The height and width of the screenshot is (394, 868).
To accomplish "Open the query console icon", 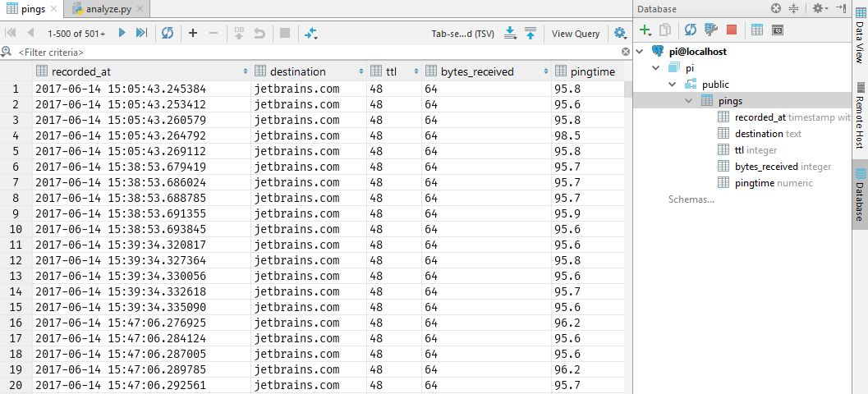I will pyautogui.click(x=778, y=30).
